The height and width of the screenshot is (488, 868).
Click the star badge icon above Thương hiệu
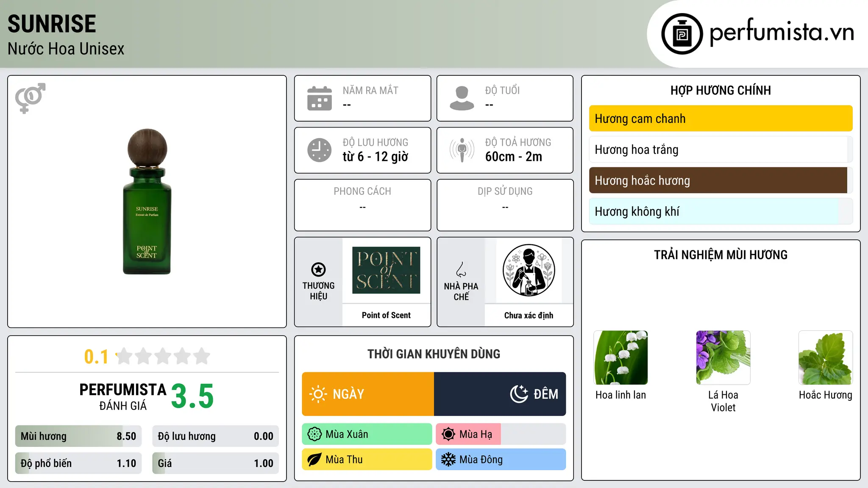pyautogui.click(x=318, y=269)
